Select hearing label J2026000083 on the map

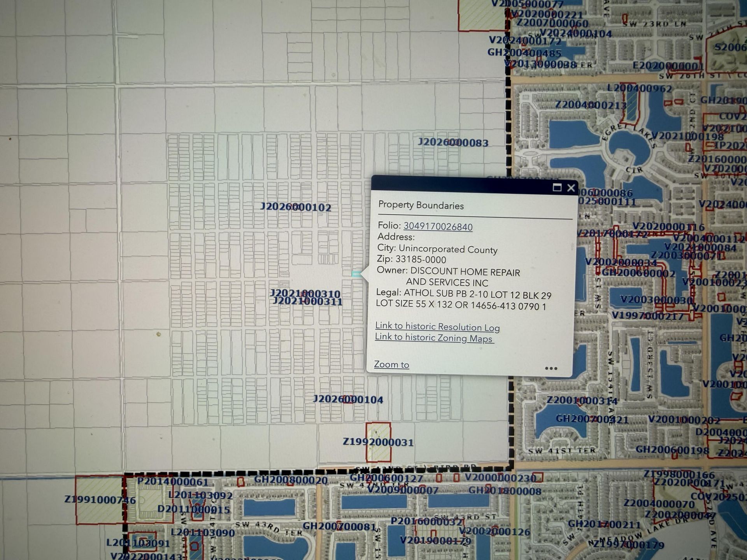pyautogui.click(x=453, y=143)
